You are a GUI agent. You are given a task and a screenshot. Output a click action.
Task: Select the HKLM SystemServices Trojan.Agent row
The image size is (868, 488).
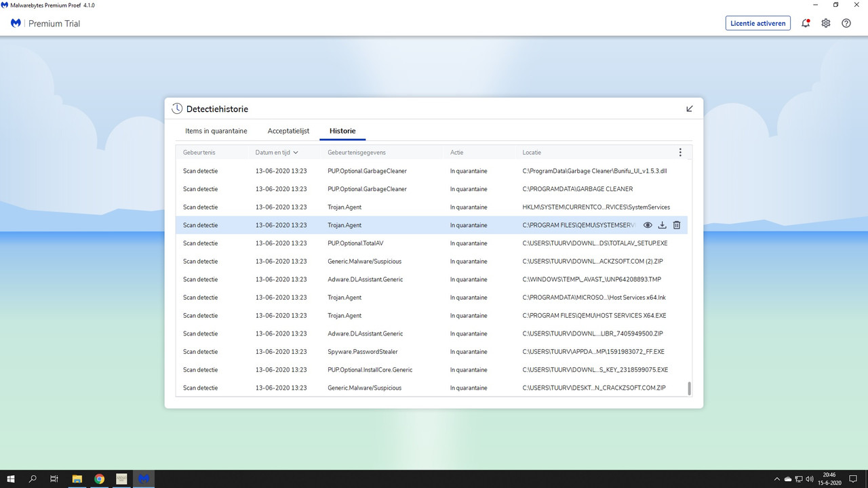click(431, 207)
